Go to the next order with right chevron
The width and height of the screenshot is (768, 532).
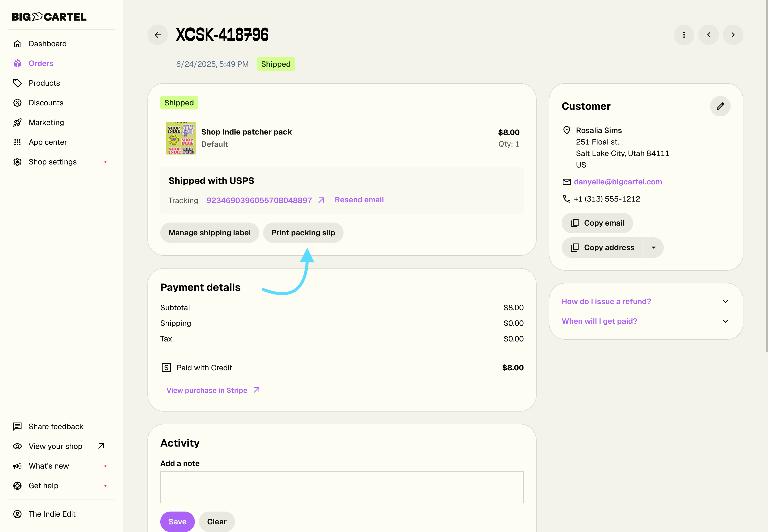[733, 35]
